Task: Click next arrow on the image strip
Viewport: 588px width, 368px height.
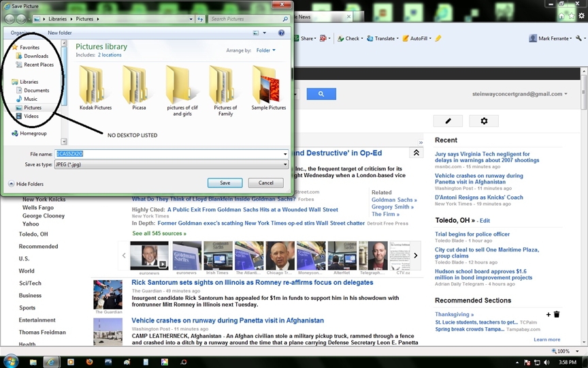Action: pyautogui.click(x=416, y=256)
